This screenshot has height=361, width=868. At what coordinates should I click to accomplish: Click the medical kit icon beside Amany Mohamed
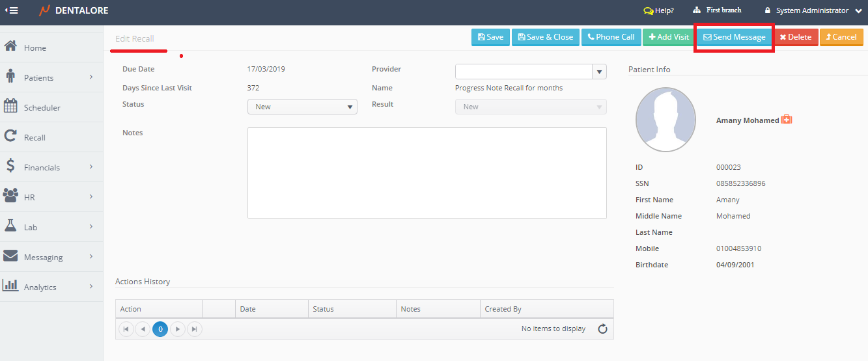pyautogui.click(x=787, y=120)
